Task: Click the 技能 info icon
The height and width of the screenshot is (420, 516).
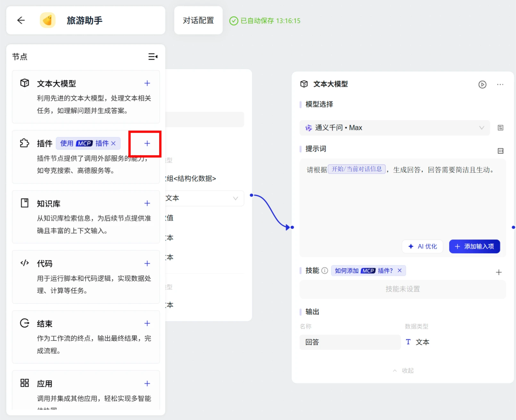Action: pos(325,271)
